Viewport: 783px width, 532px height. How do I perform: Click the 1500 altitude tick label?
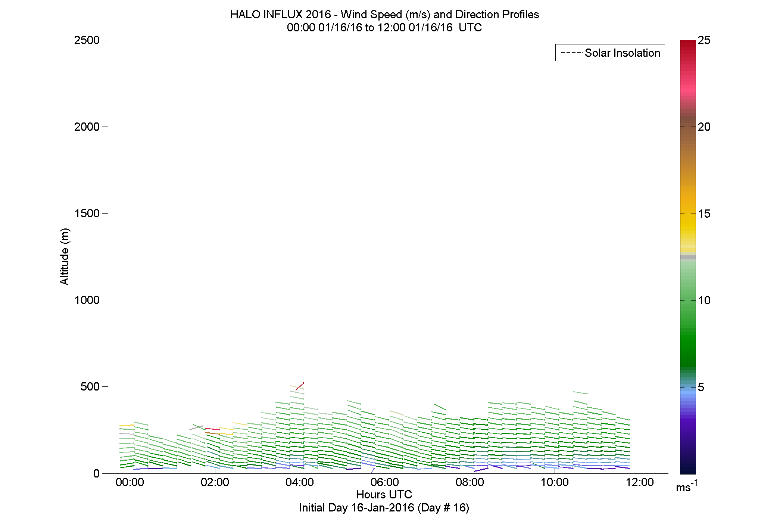[87, 214]
